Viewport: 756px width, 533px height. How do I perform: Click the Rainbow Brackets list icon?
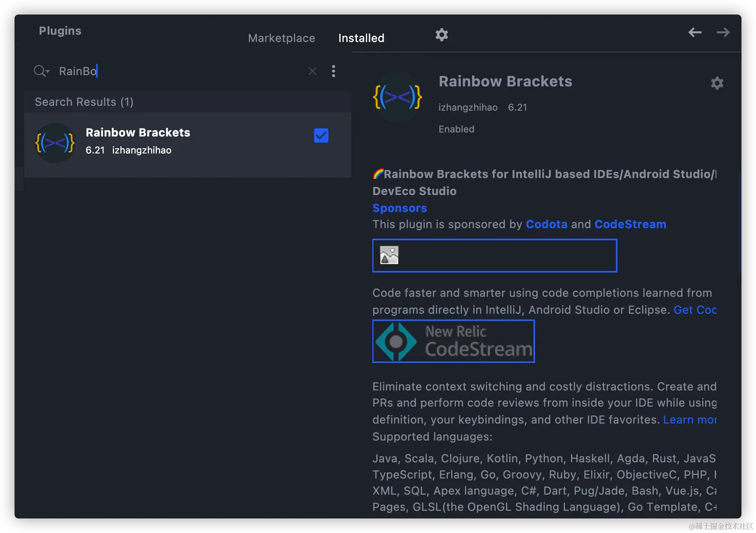pos(55,143)
